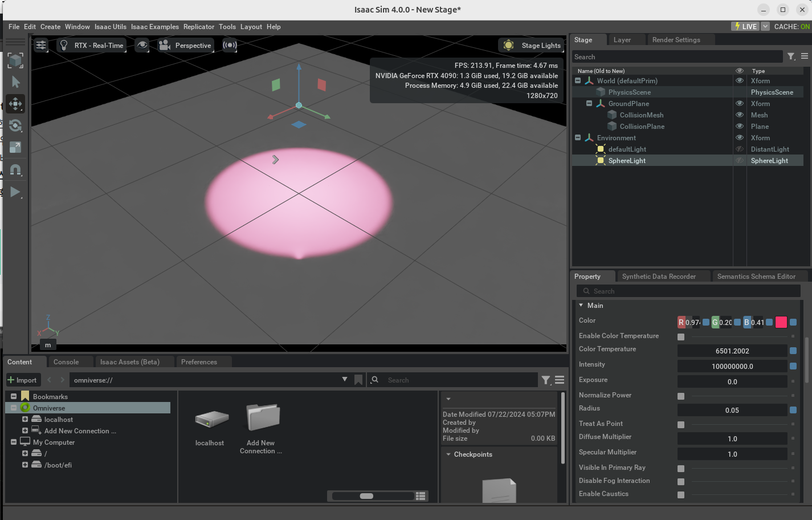Expand the localhost tree node

click(x=25, y=419)
